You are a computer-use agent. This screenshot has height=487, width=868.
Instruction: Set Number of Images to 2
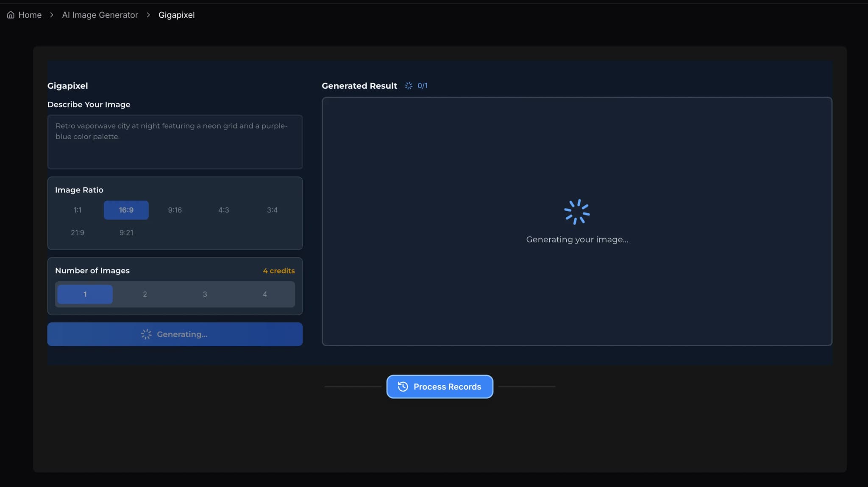pos(145,294)
